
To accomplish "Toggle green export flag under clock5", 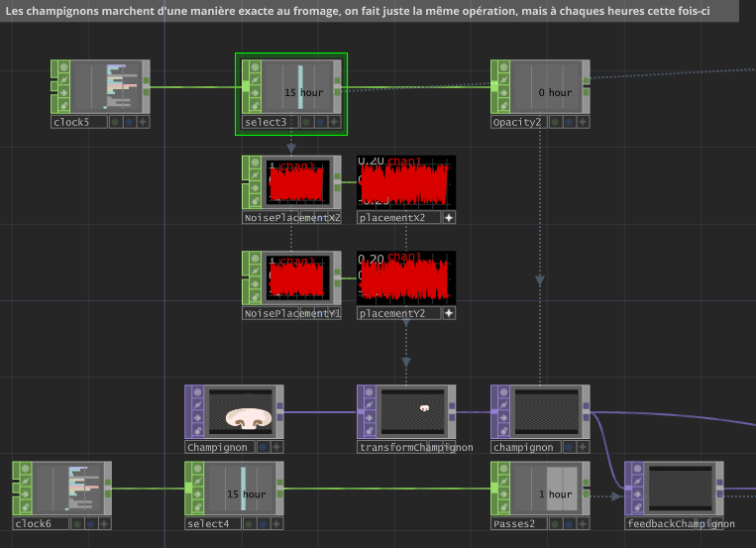I will point(115,122).
